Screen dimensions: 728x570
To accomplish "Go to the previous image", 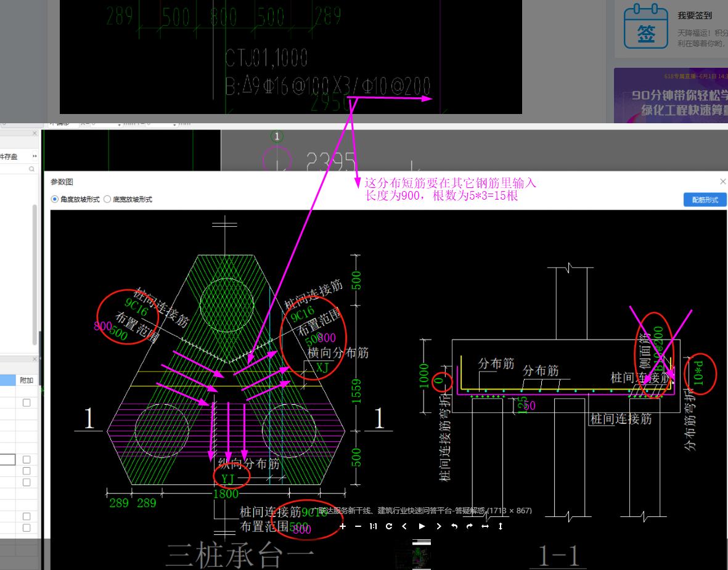I will (404, 526).
